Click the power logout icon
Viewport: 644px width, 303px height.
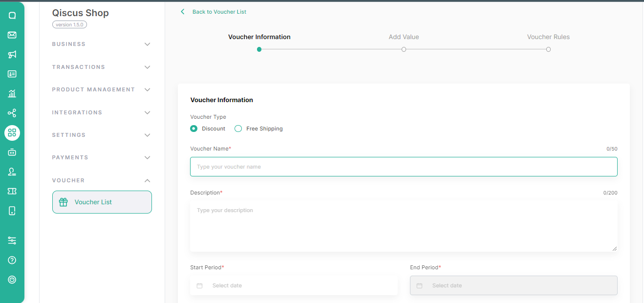coord(12,280)
